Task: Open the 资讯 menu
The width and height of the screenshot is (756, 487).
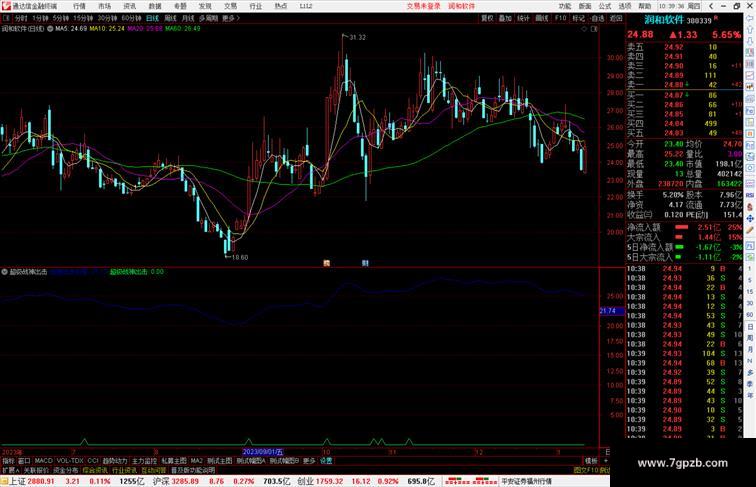Action: (x=129, y=6)
